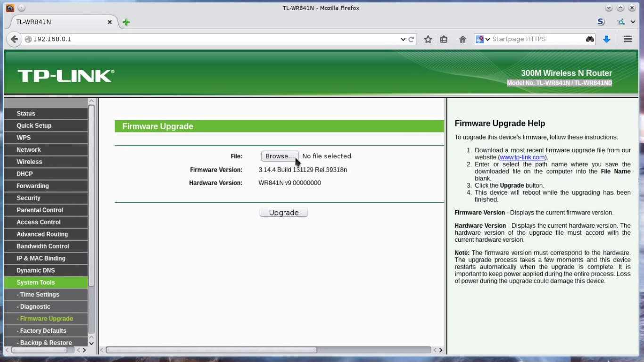
Task: Bookmark this page with the star icon
Action: point(428,40)
